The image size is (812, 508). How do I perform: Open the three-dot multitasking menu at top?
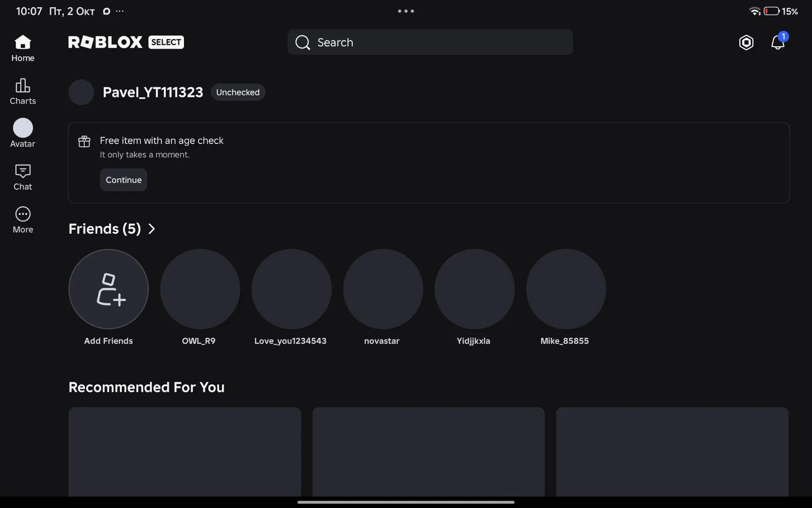406,11
